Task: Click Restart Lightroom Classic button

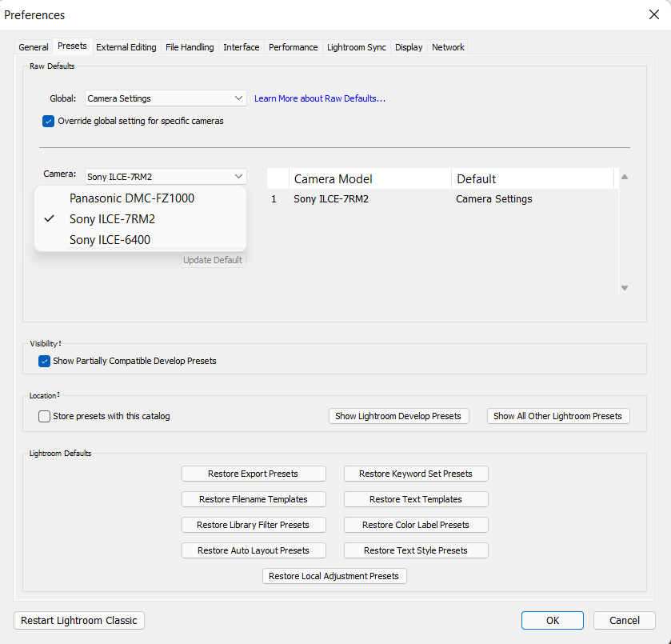Action: tap(79, 620)
